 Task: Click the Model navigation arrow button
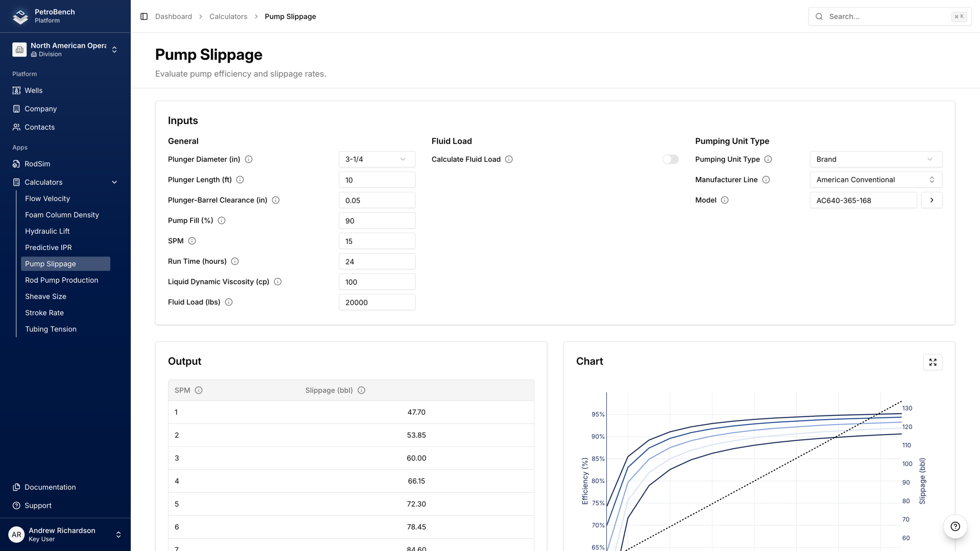click(x=932, y=200)
